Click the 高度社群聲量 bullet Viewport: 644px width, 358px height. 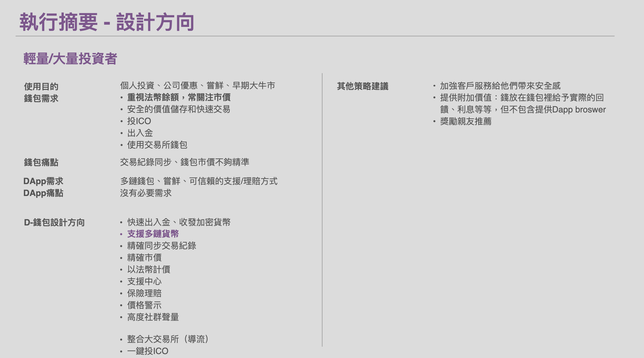[153, 317]
